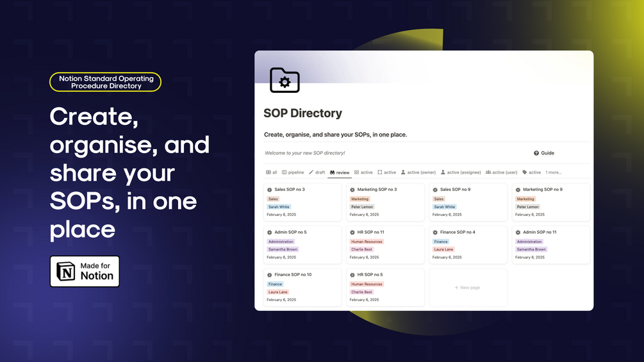Open the Finance SOP no 10 card
Image resolution: width=644 pixels, height=362 pixels.
click(302, 287)
